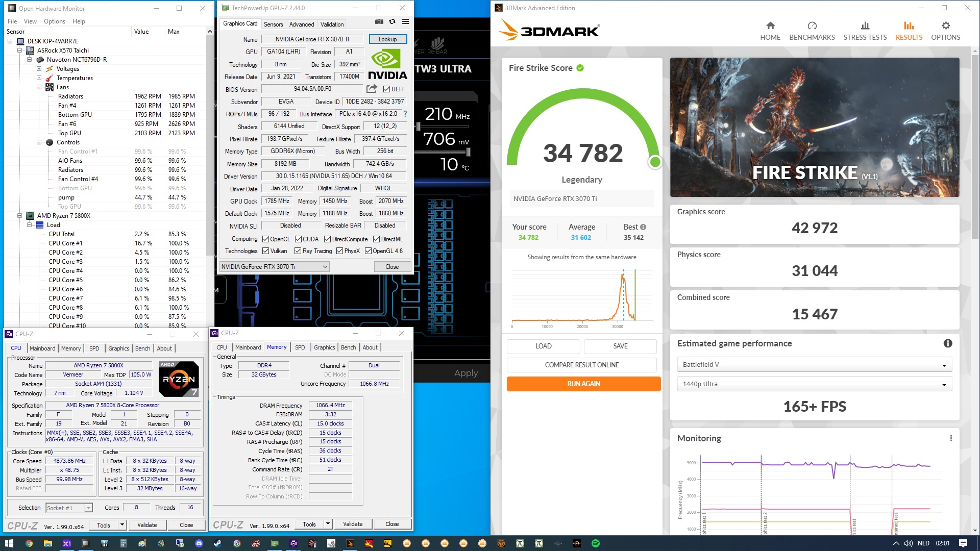Screen dimensions: 980x551
Task: Collapse the AMD Ryzen 7 5800X node
Action: (19, 216)
